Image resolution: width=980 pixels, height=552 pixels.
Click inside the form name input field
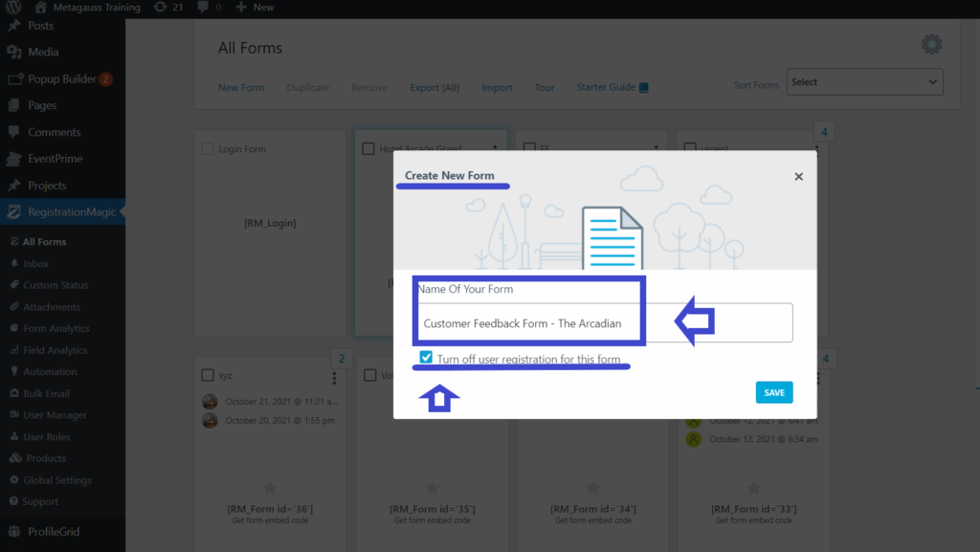tap(528, 322)
